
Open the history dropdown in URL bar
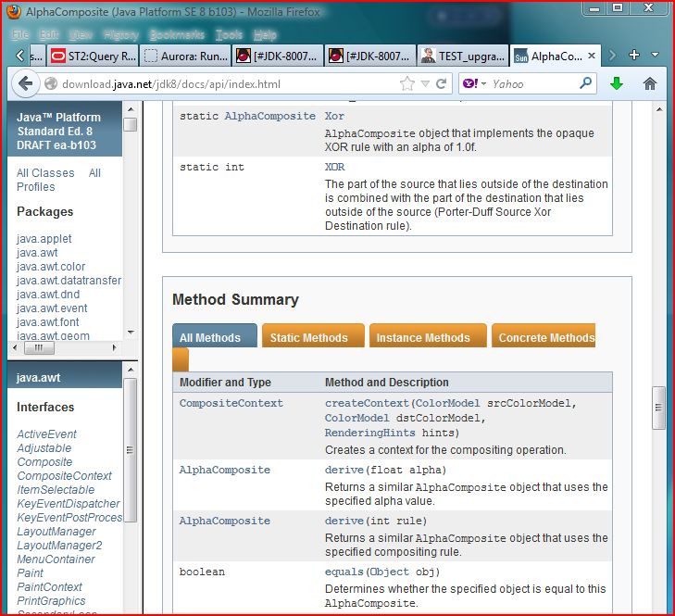click(x=425, y=83)
